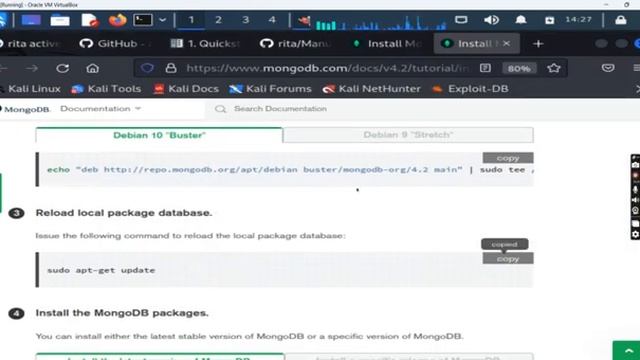The width and height of the screenshot is (640, 360).
Task: Switch to the 'rita/Manu' browser tab
Action: click(x=296, y=44)
